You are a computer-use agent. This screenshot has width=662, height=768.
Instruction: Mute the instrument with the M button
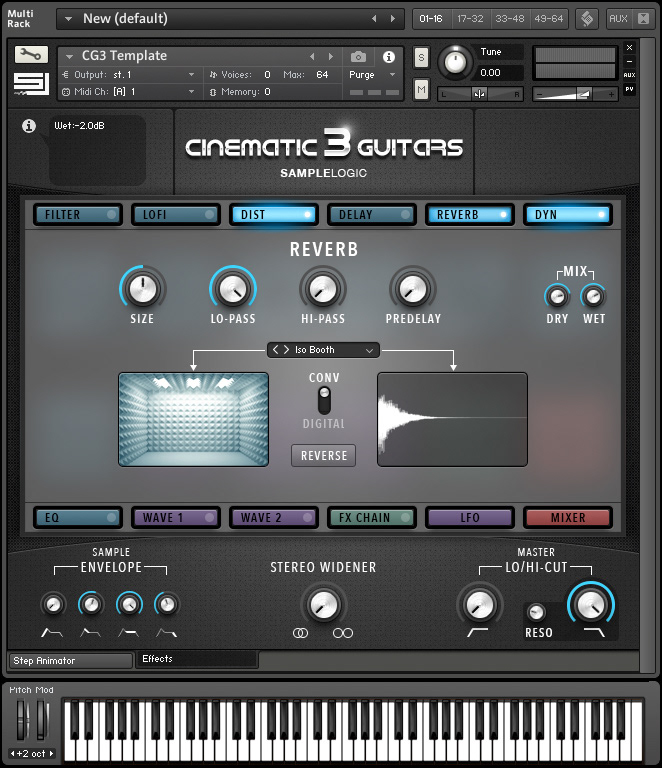421,89
